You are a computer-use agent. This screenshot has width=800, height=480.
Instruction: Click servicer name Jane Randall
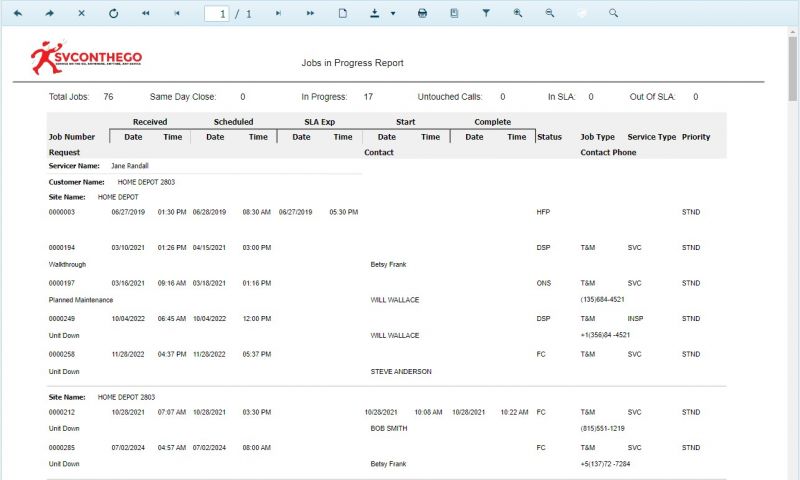[130, 166]
